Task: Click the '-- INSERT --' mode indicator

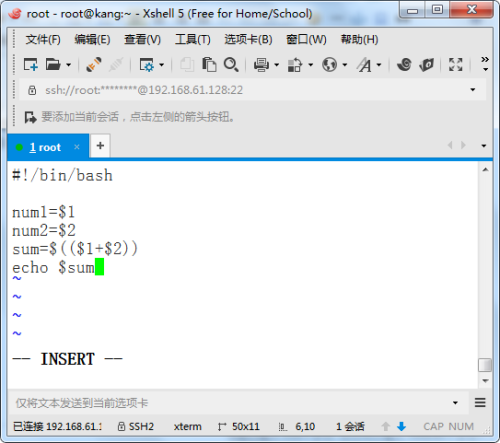Action: click(68, 359)
